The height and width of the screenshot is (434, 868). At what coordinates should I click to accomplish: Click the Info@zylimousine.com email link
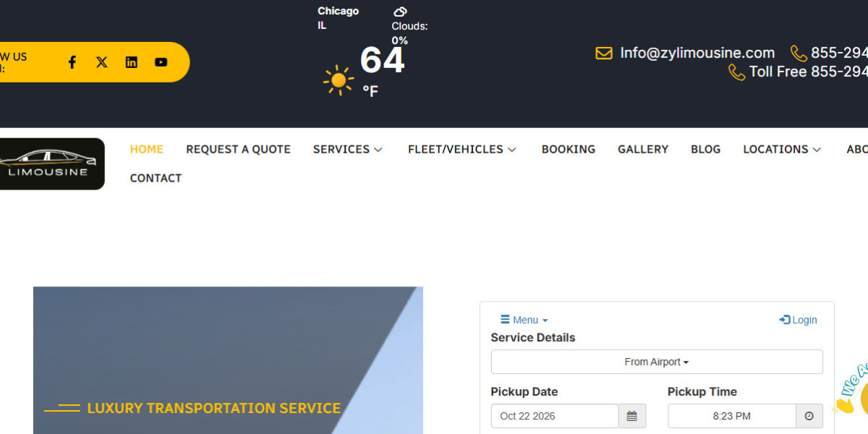pos(697,53)
